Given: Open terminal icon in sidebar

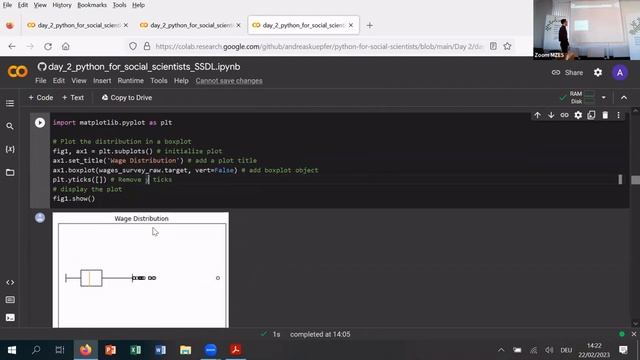Looking at the screenshot, I should tap(10, 318).
